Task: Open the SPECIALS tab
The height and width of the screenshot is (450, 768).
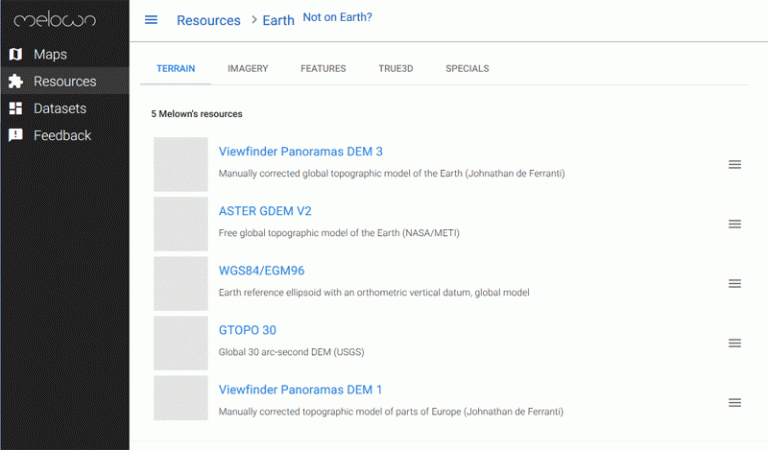Action: [467, 69]
